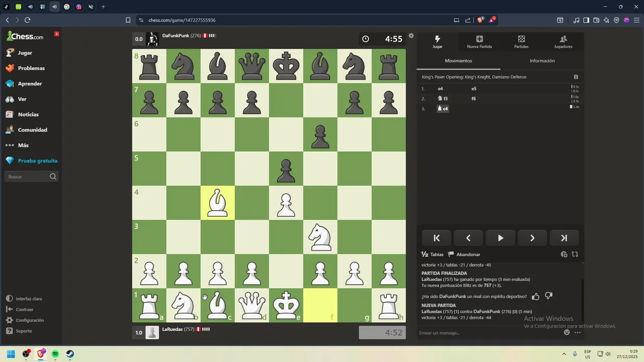Viewport: 644px width, 362px height.
Task: Open Problemas in the left sidebar
Action: pyautogui.click(x=25, y=68)
